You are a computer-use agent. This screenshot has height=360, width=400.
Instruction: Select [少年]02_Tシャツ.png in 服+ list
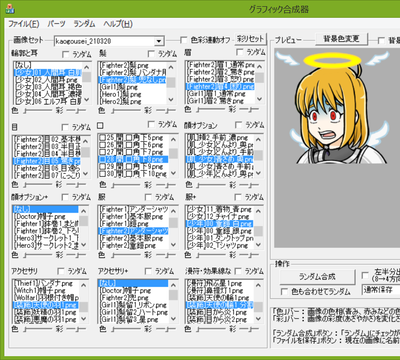point(220,245)
